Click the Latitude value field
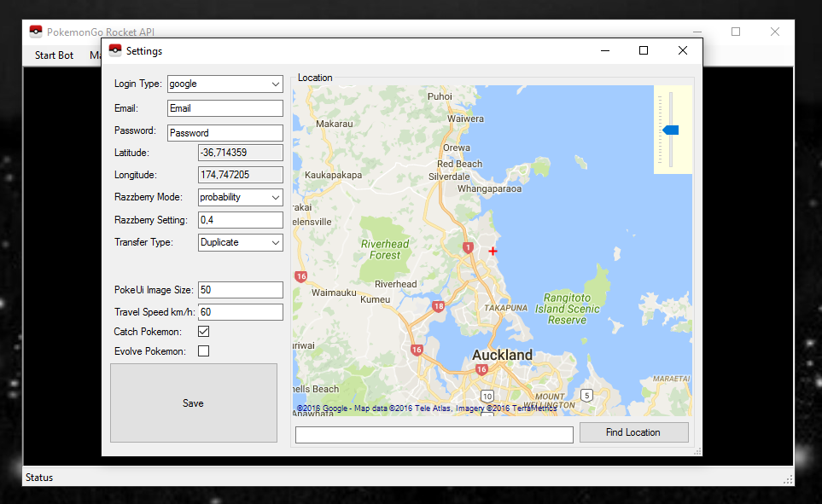 [241, 153]
